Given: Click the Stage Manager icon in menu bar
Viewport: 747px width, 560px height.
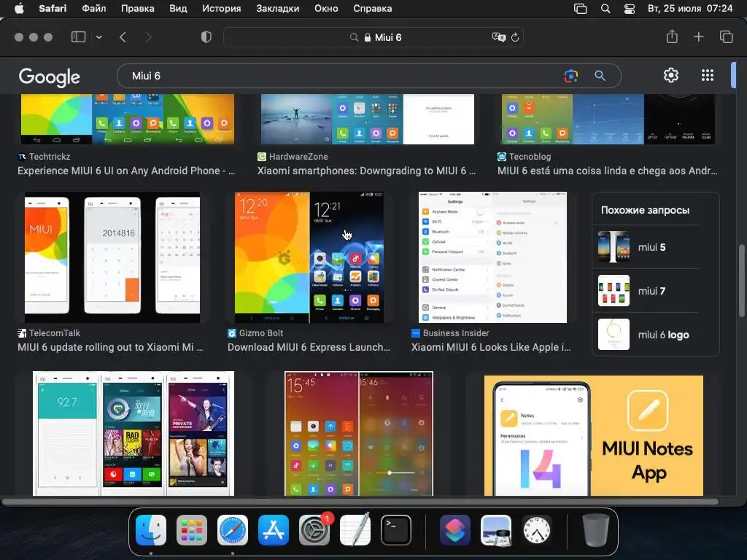Looking at the screenshot, I should (x=580, y=9).
